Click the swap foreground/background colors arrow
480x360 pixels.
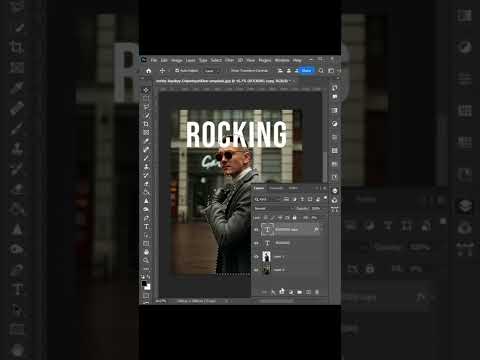click(x=149, y=277)
